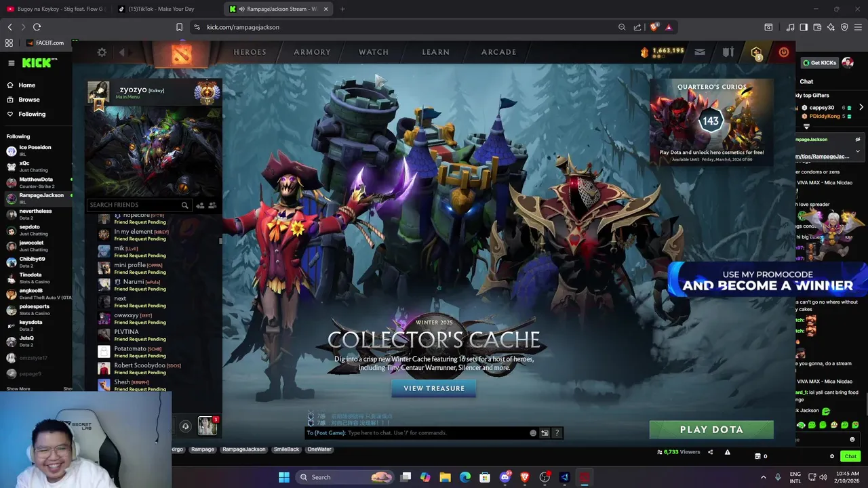Open Dota armory shield icon in top bar
The image size is (868, 488).
click(x=728, y=52)
